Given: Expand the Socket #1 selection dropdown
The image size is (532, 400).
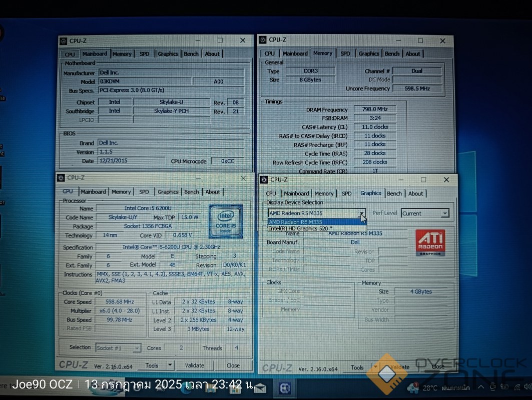Looking at the screenshot, I should coord(137,348).
